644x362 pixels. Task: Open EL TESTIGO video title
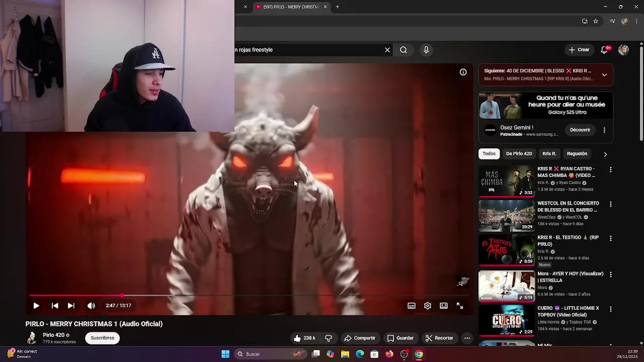(568, 241)
